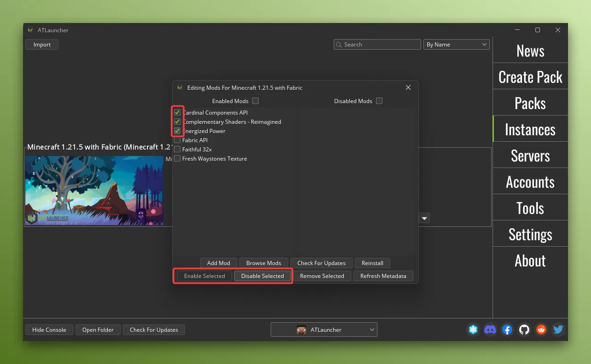Open the Facebook icon
The image size is (591, 364).
(x=507, y=329)
